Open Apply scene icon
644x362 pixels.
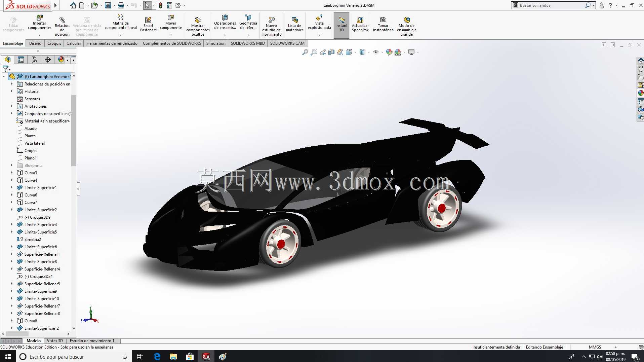coord(398,52)
